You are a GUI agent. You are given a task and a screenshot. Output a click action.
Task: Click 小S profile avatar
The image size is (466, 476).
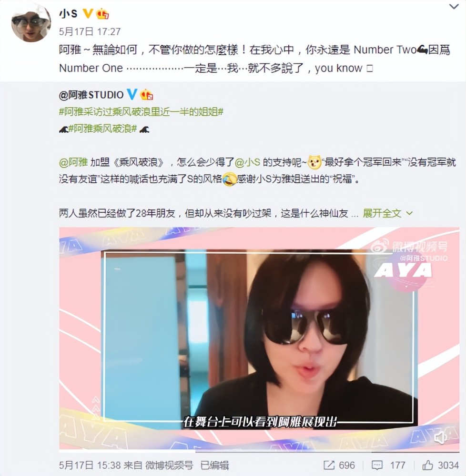pos(31,22)
